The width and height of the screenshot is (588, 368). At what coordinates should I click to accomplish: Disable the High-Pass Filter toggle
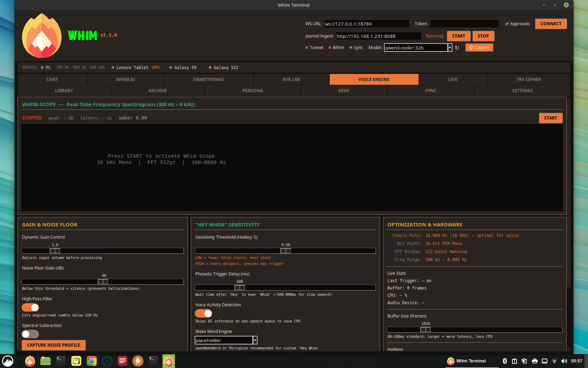coord(30,307)
